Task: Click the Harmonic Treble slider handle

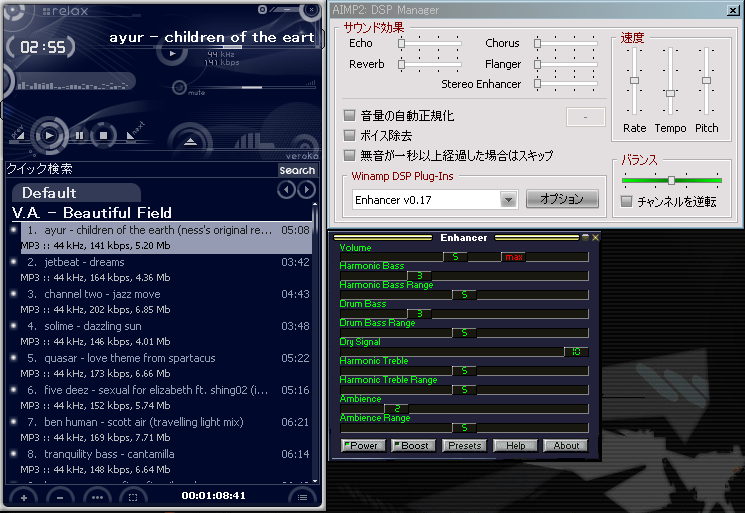Action: (465, 371)
